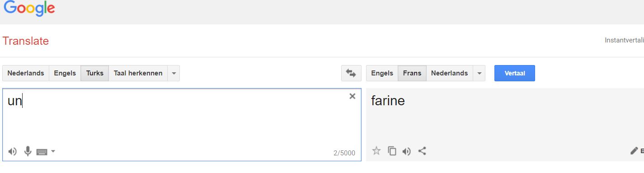Image resolution: width=644 pixels, height=173 pixels.
Task: Copy the translation farine
Action: [392, 151]
